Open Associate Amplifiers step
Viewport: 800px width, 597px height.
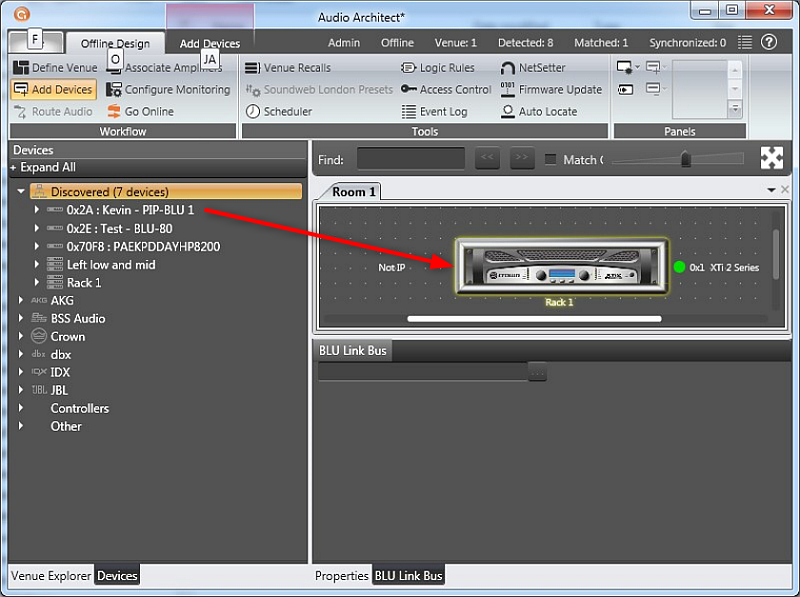coord(164,67)
